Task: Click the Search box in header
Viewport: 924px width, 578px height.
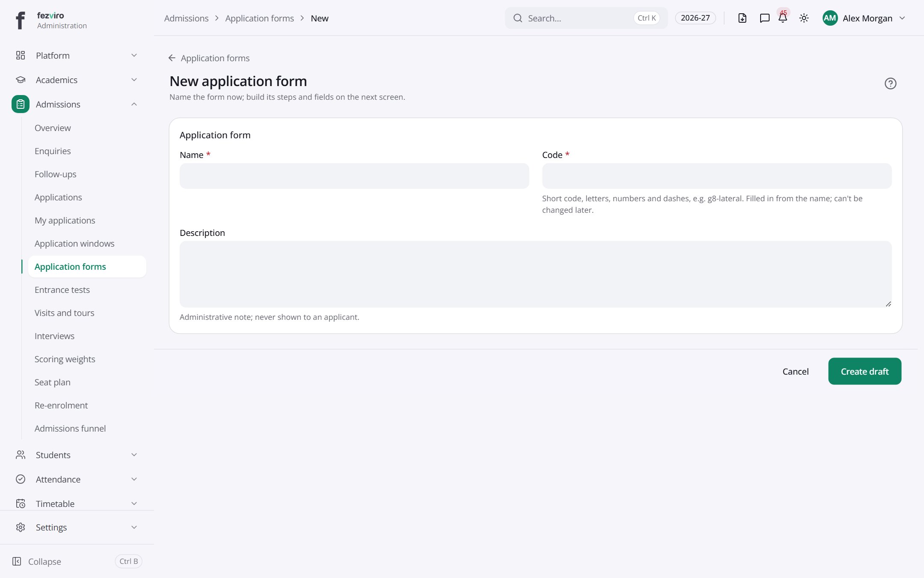Action: click(586, 18)
